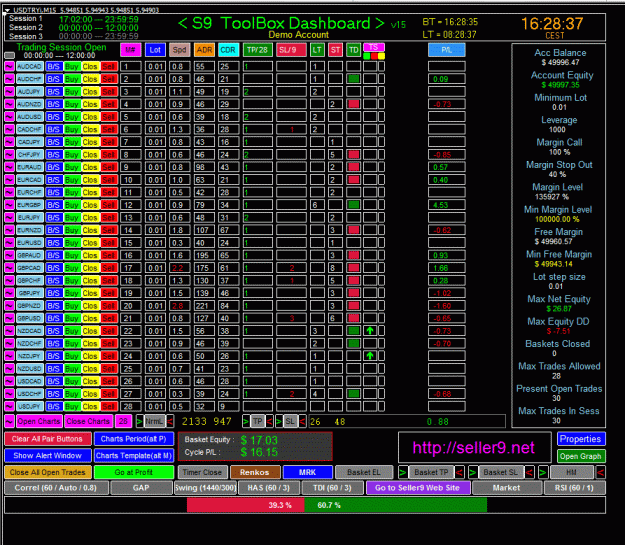Open the GBPCAD chart via its tilde icon

[9, 268]
